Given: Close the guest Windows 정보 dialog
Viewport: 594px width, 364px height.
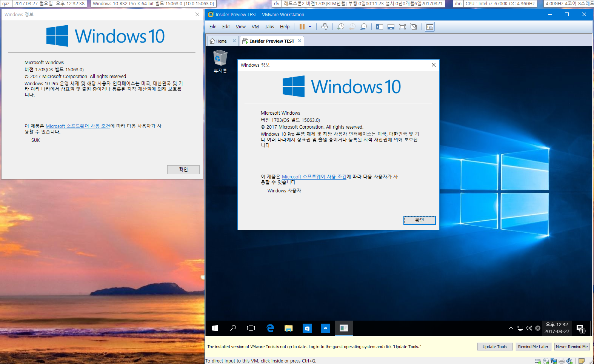Looking at the screenshot, I should click(x=434, y=65).
